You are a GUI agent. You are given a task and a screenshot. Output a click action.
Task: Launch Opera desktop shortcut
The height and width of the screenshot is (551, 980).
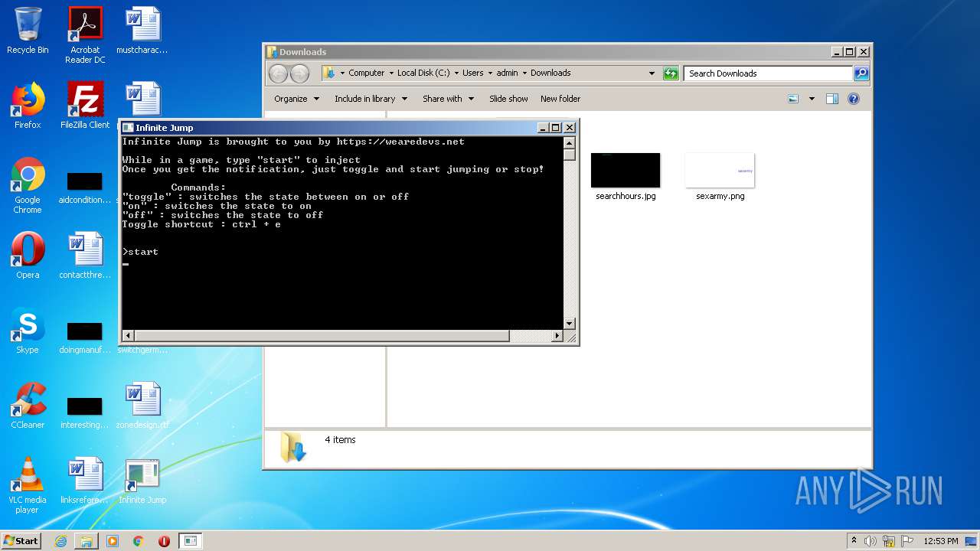pos(28,256)
